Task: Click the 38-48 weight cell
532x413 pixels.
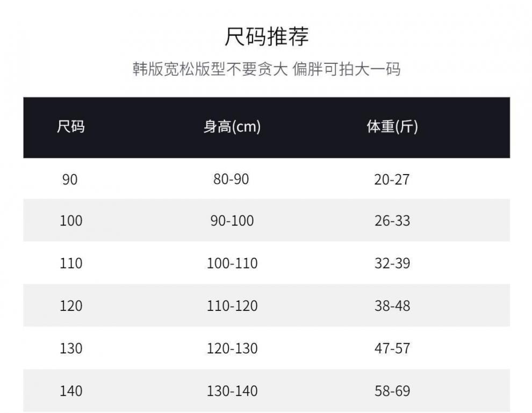Action: [392, 306]
